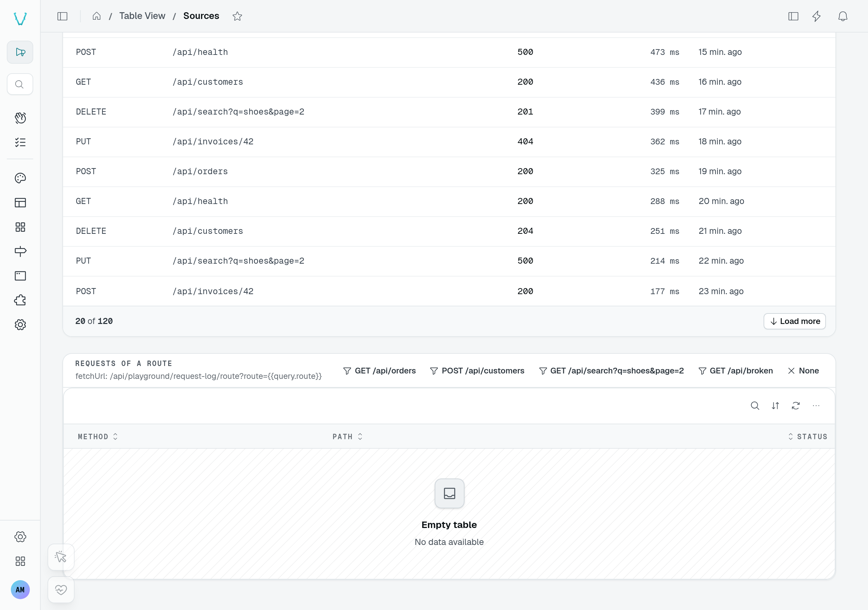Select the POST /api/invoices/42 row
This screenshot has width=868, height=610.
(449, 291)
